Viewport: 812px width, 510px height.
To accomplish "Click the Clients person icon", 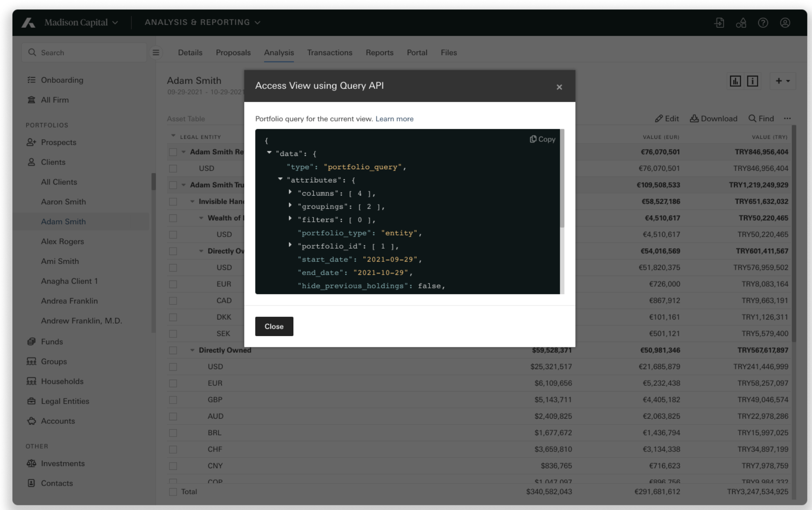I will (x=31, y=162).
